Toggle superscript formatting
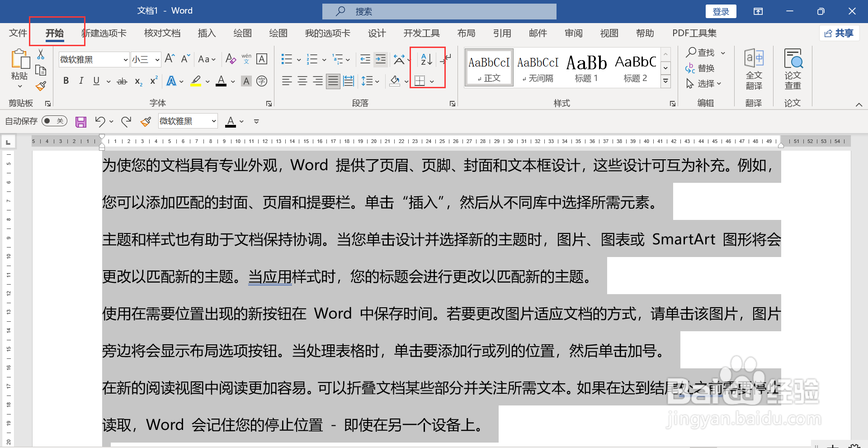The width and height of the screenshot is (868, 448). (x=154, y=81)
